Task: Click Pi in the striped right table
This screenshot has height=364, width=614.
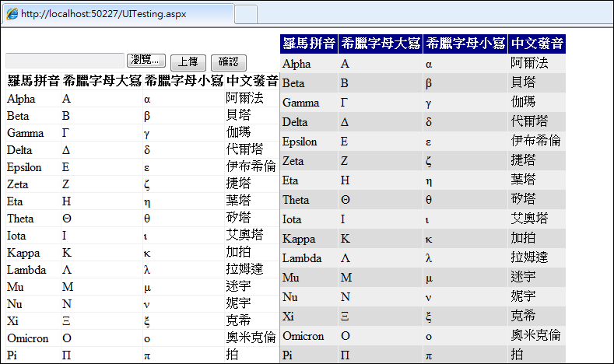Action: tap(287, 355)
